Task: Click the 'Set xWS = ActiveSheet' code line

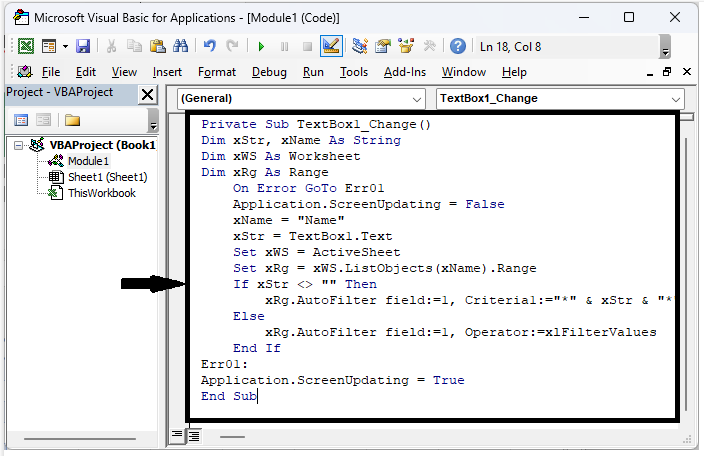Action: tap(316, 252)
